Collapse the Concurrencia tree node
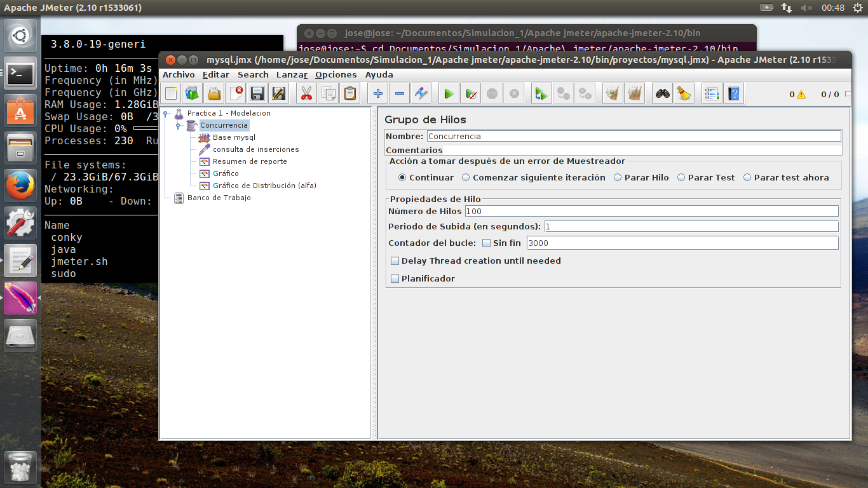Image resolution: width=868 pixels, height=488 pixels. click(x=178, y=126)
